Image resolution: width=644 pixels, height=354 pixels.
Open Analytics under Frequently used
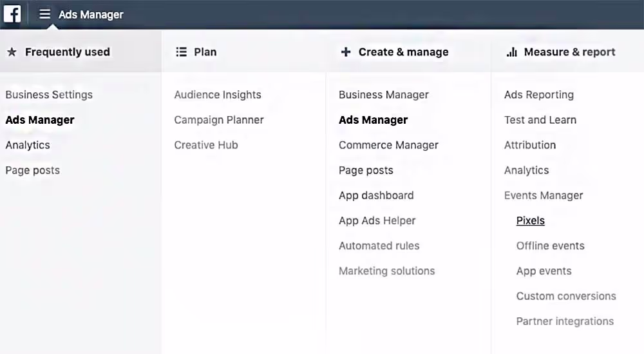28,145
